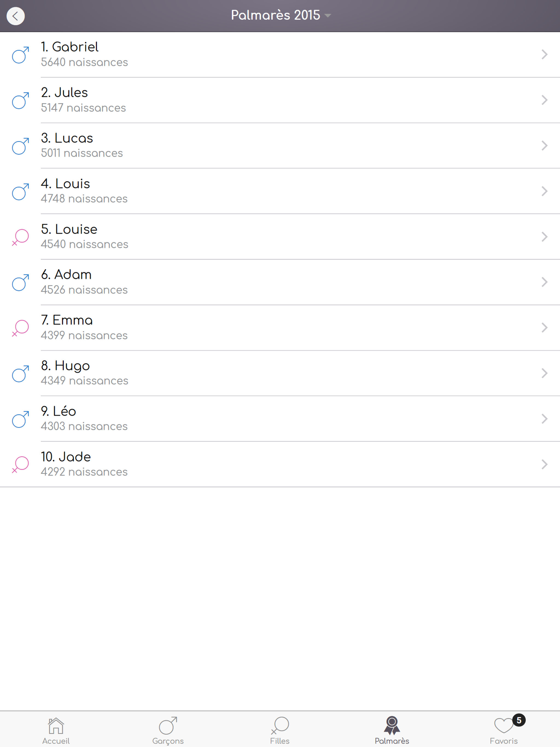The width and height of the screenshot is (560, 747).
Task: Click the male symbol beside Gabriel
Action: coord(21,55)
